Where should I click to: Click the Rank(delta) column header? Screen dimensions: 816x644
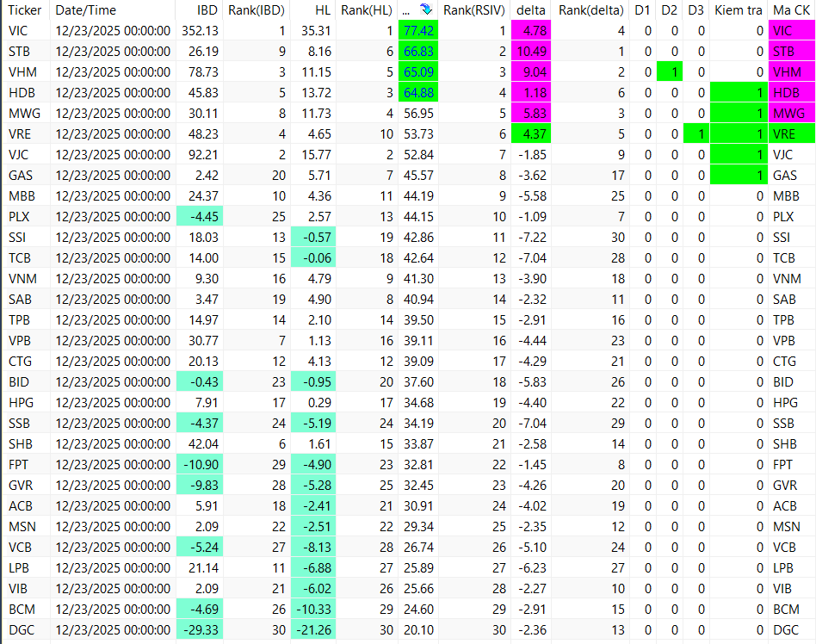[590, 9]
